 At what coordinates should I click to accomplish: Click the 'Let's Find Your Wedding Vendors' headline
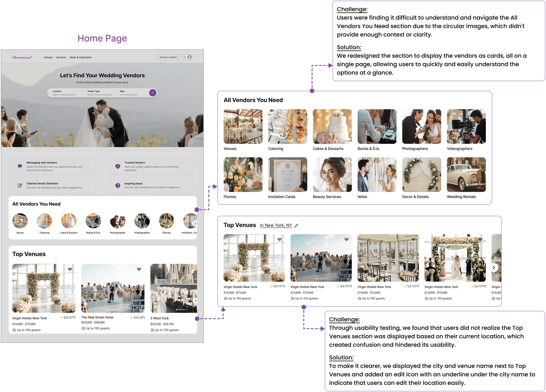coord(102,75)
